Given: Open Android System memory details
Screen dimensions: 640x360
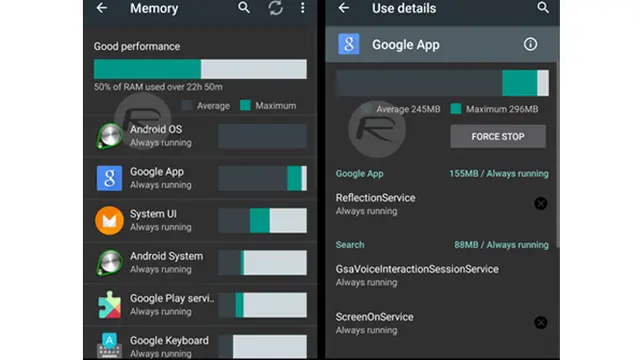Looking at the screenshot, I should tap(200, 262).
